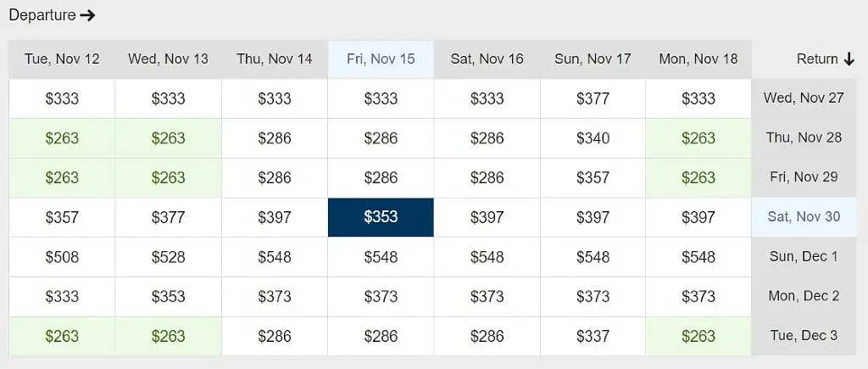Click the Return down arrow icon
The width and height of the screenshot is (868, 369).
coord(849,59)
